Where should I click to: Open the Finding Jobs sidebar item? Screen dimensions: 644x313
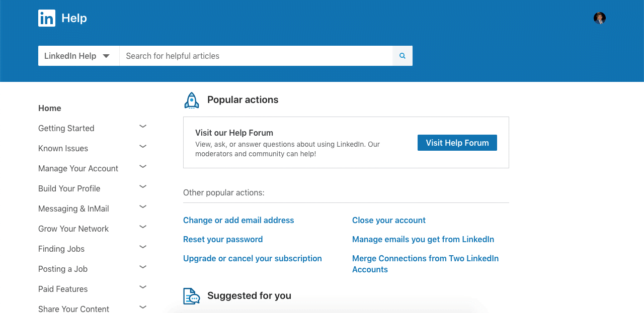(x=61, y=249)
